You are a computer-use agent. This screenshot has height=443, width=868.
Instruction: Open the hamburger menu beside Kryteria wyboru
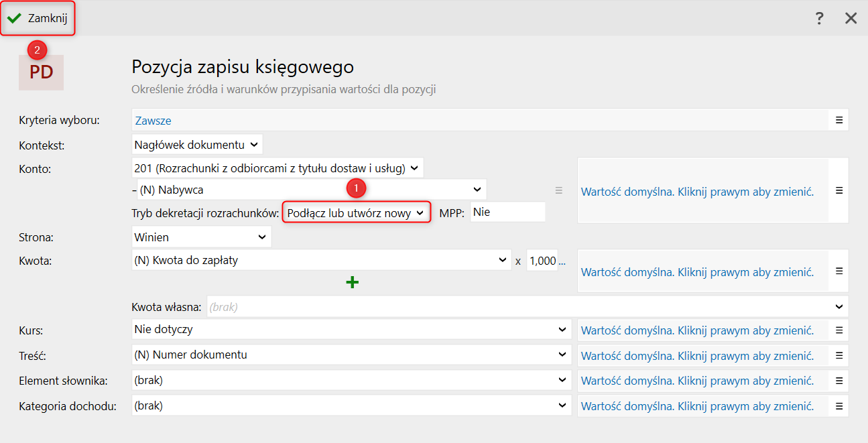(839, 120)
